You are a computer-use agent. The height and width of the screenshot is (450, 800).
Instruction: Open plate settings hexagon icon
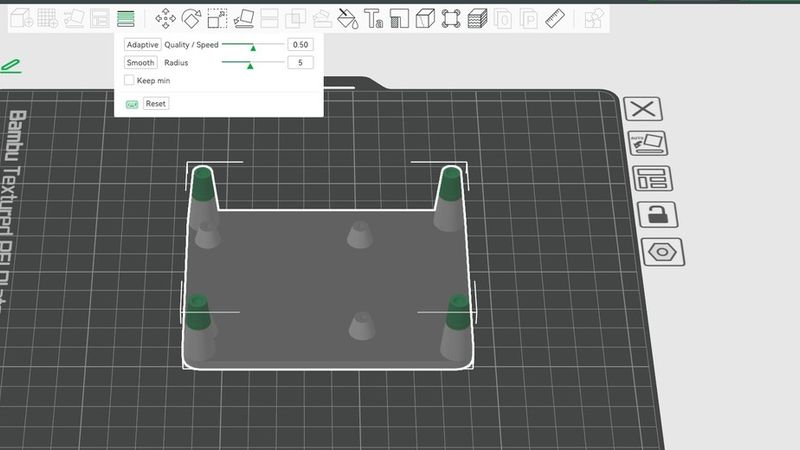tap(661, 252)
